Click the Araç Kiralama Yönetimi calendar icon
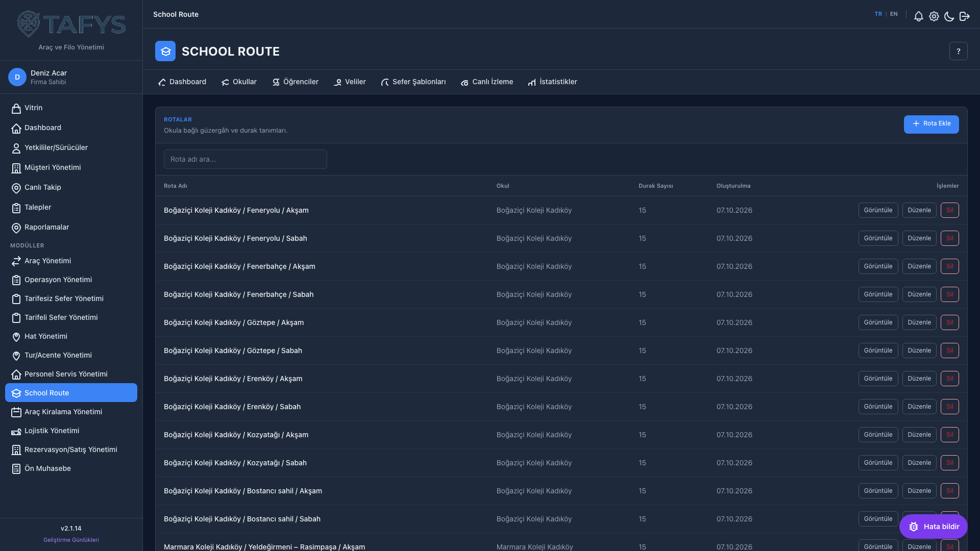980x551 pixels. click(x=16, y=412)
